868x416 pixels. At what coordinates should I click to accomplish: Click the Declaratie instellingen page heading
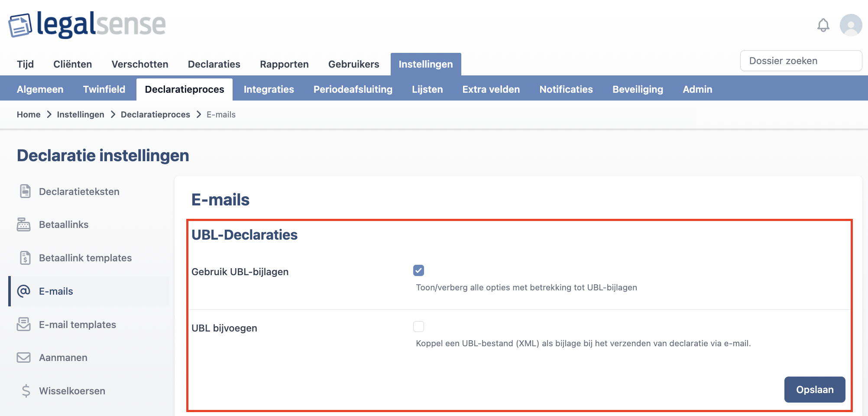pos(103,156)
